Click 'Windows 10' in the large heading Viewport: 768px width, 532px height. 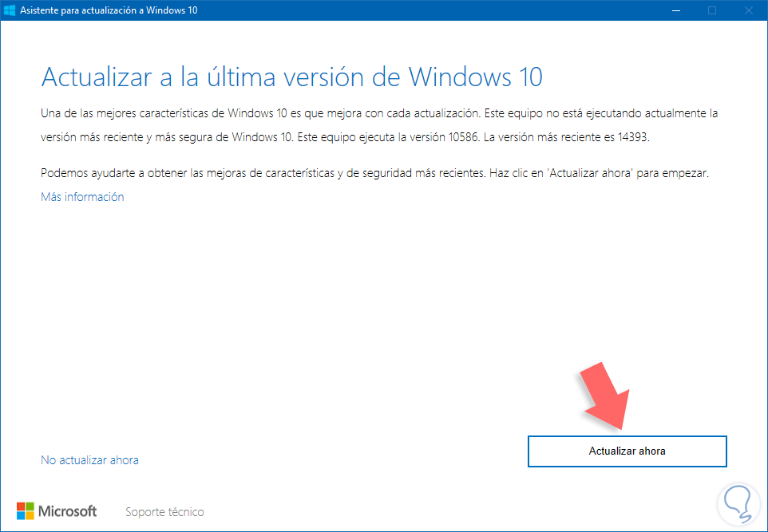point(476,77)
